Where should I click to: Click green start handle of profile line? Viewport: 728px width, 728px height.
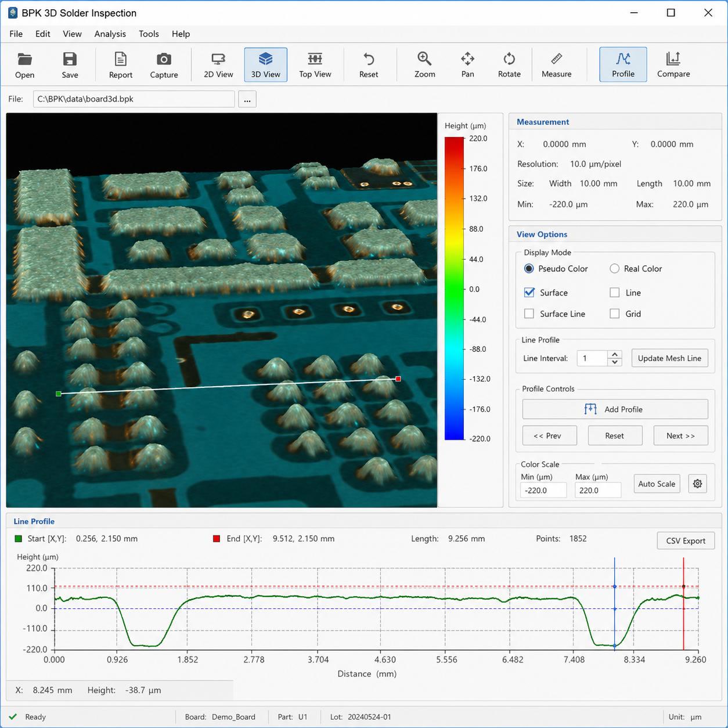click(x=58, y=394)
